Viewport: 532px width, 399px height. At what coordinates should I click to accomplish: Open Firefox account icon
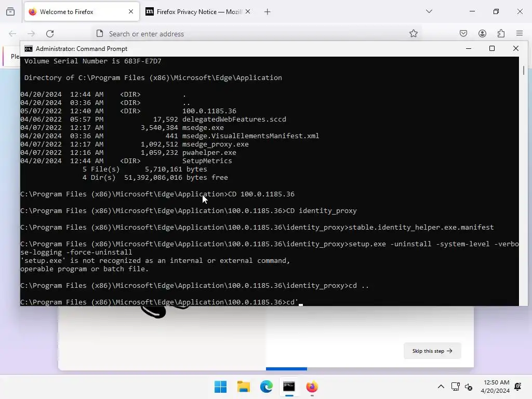click(x=482, y=33)
